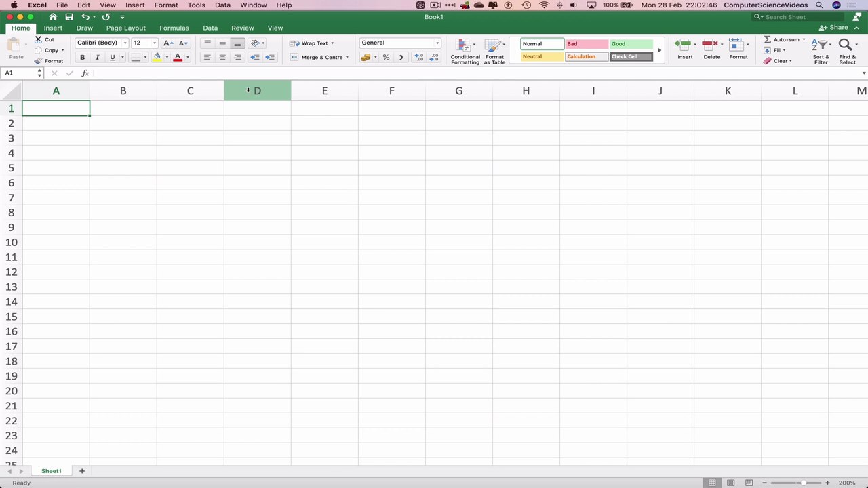
Task: Open Find & Select
Action: coord(847,52)
